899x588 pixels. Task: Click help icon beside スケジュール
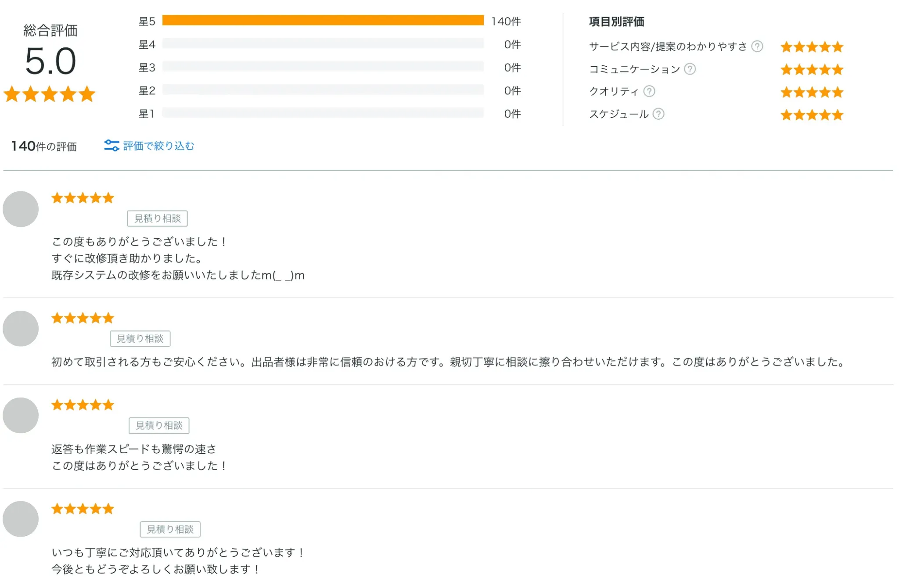pyautogui.click(x=658, y=114)
